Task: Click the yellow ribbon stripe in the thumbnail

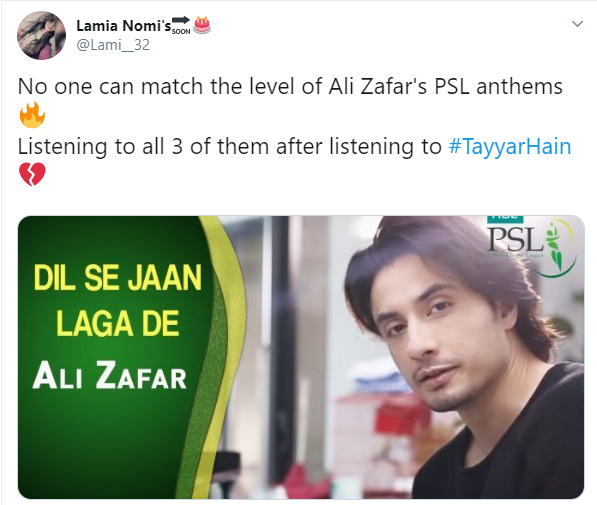Action: pyautogui.click(x=223, y=343)
